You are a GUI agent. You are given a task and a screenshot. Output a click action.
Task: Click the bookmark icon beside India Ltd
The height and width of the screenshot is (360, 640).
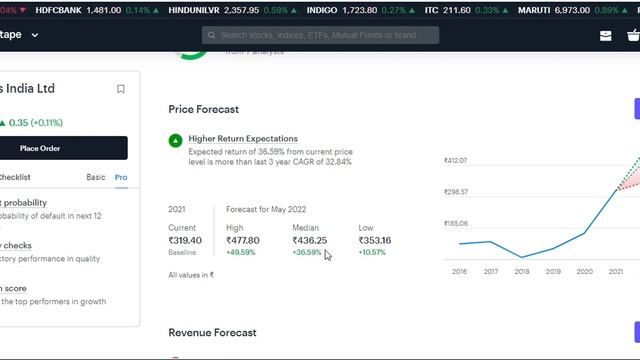pos(120,89)
